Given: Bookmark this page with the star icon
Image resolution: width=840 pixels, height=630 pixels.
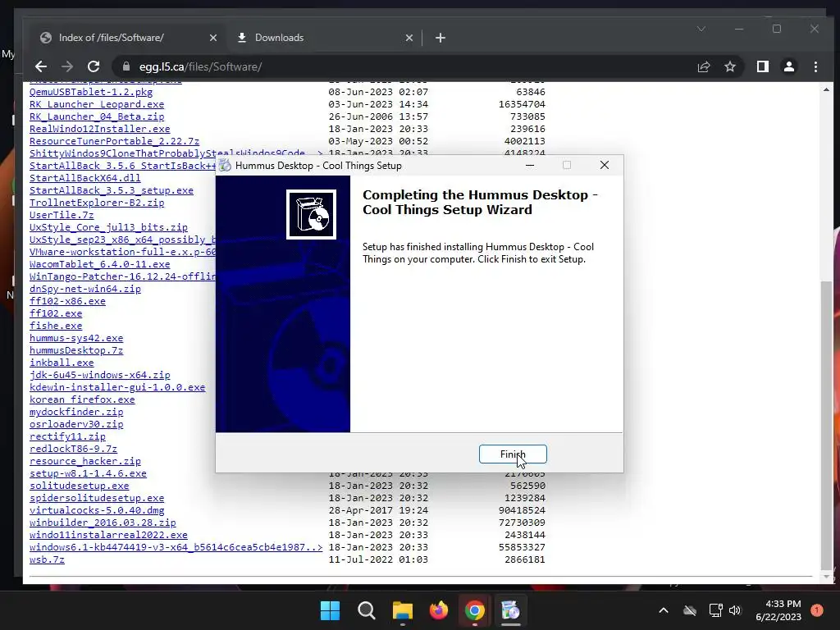Looking at the screenshot, I should [729, 66].
